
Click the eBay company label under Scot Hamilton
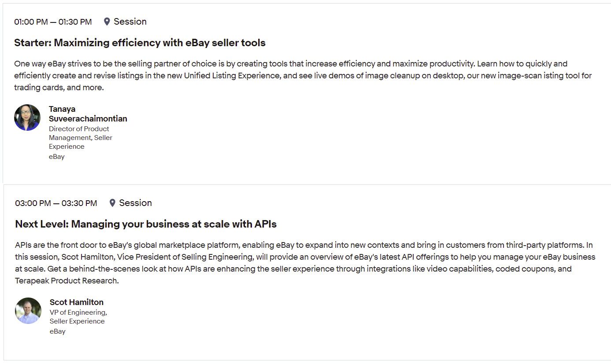[x=58, y=331]
